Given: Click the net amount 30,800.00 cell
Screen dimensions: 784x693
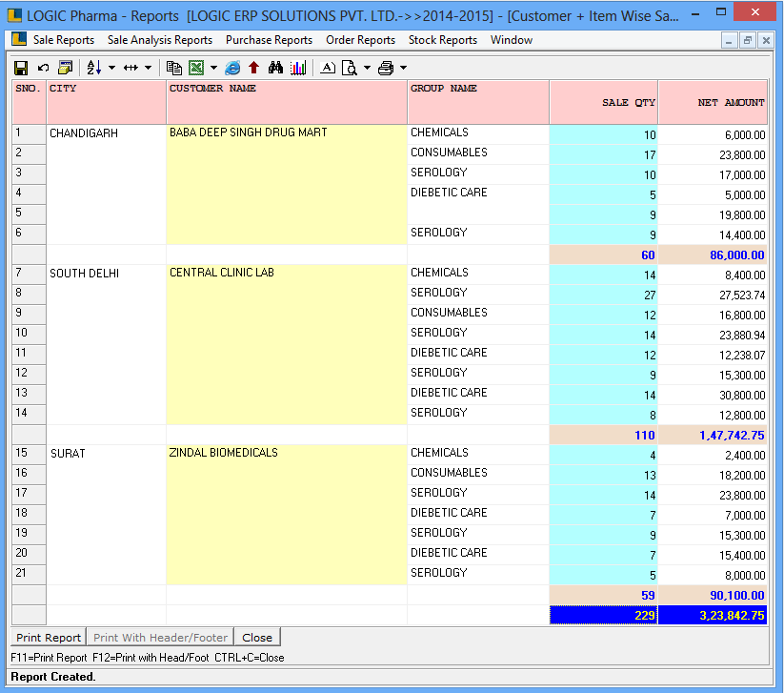Looking at the screenshot, I should pyautogui.click(x=713, y=395).
